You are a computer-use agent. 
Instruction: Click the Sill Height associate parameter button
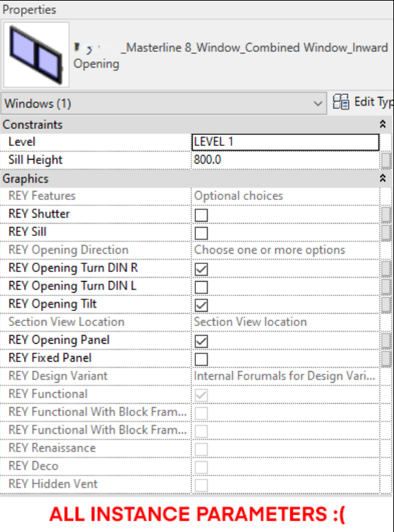(x=386, y=160)
